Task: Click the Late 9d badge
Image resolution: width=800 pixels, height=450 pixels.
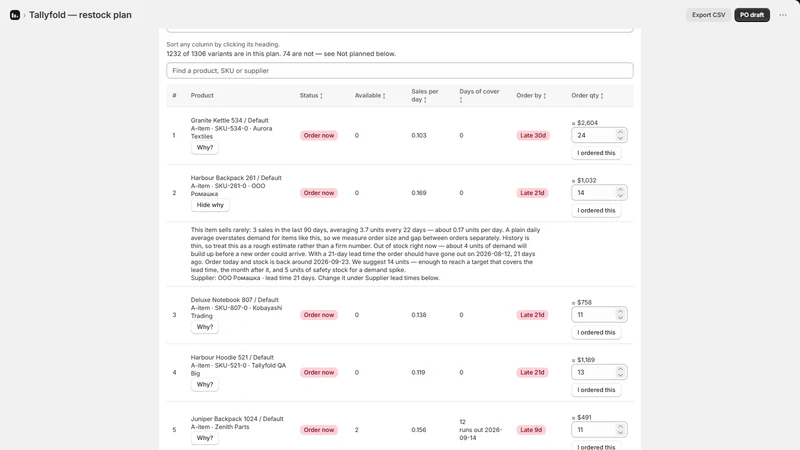Action: [531, 430]
